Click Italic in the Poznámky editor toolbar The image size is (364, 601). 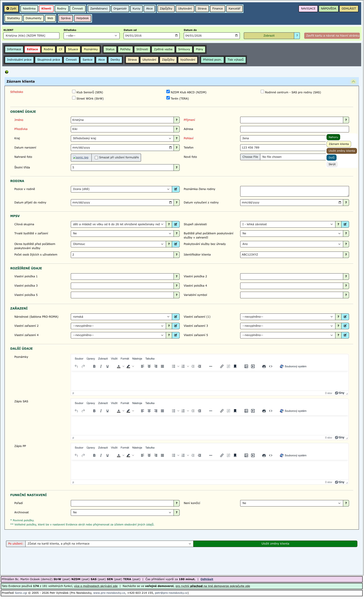(x=101, y=366)
